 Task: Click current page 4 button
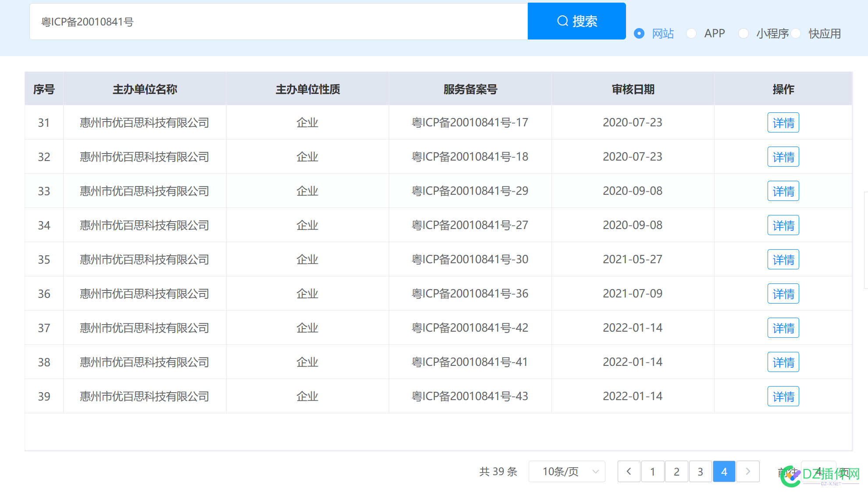(x=724, y=471)
